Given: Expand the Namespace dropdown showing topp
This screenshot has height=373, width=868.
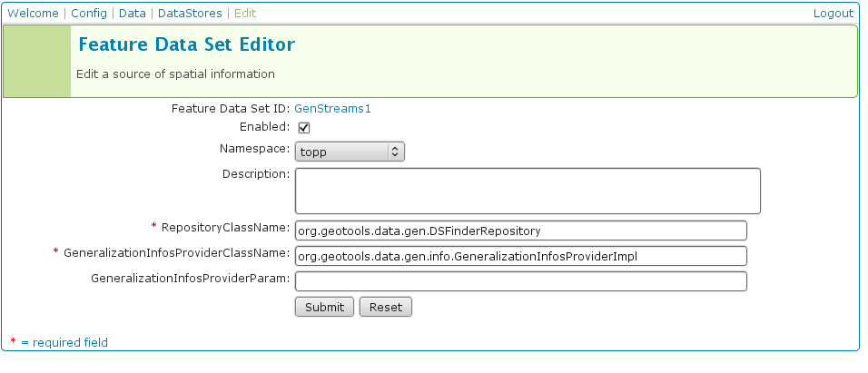Looking at the screenshot, I should pos(350,152).
